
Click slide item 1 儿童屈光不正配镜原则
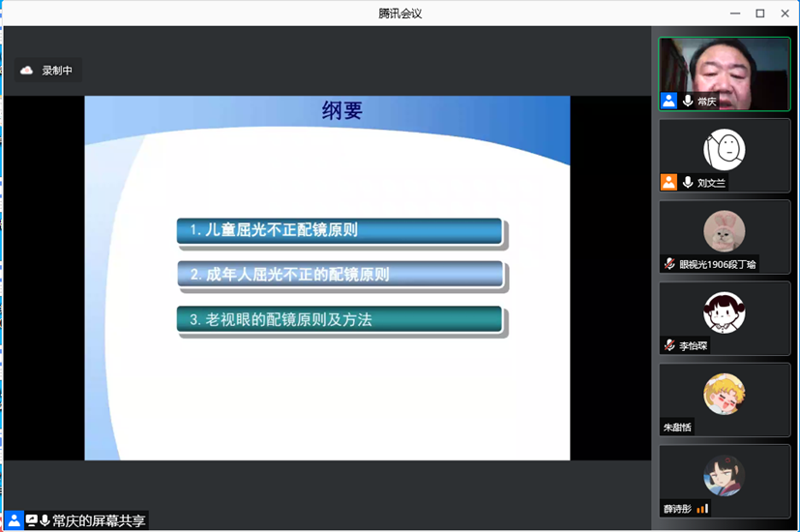(339, 230)
